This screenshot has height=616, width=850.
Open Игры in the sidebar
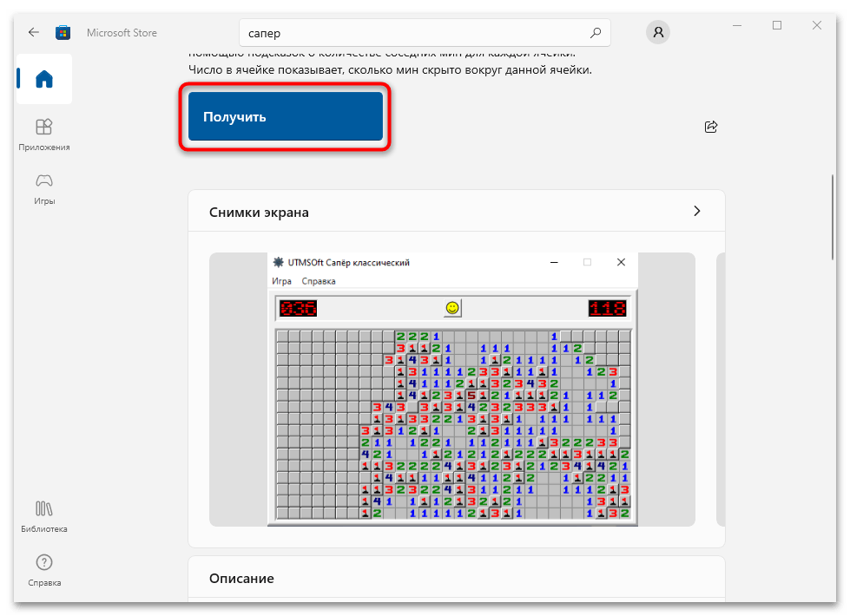pyautogui.click(x=44, y=189)
